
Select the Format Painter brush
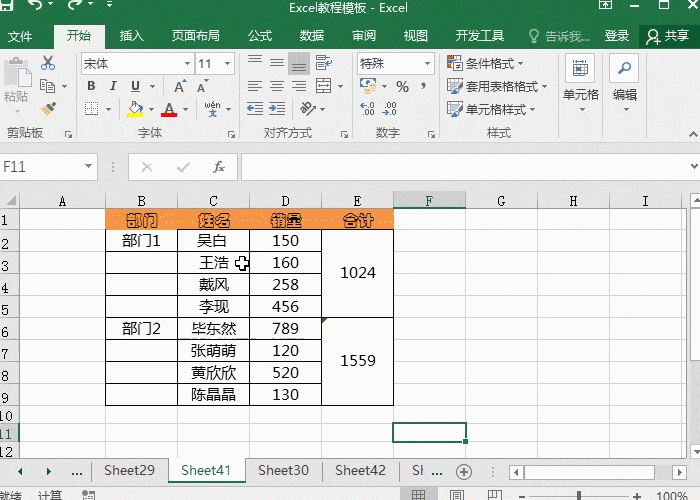(47, 107)
